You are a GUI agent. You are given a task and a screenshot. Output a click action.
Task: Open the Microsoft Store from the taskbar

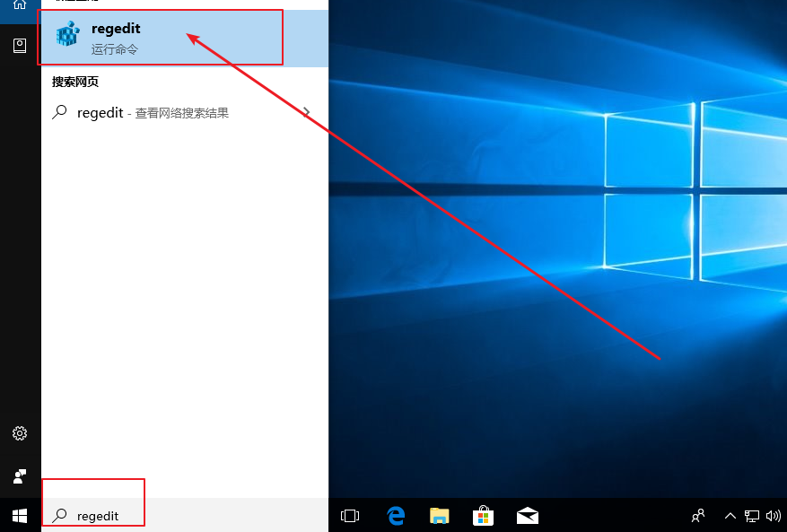[x=483, y=516]
